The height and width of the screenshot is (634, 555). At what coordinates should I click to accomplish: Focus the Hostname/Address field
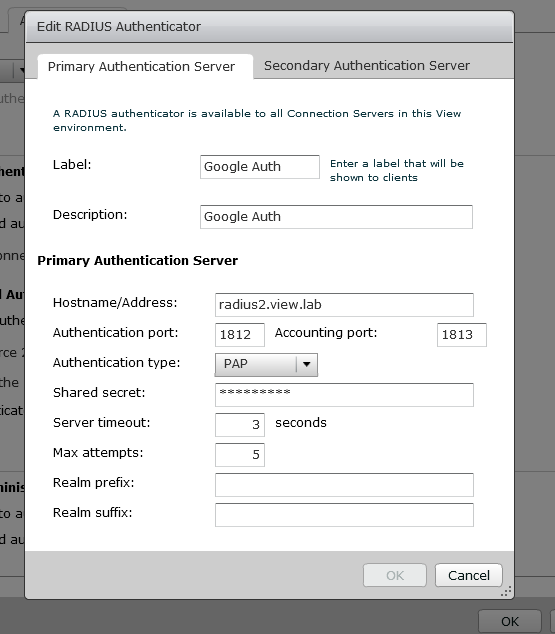pyautogui.click(x=344, y=305)
